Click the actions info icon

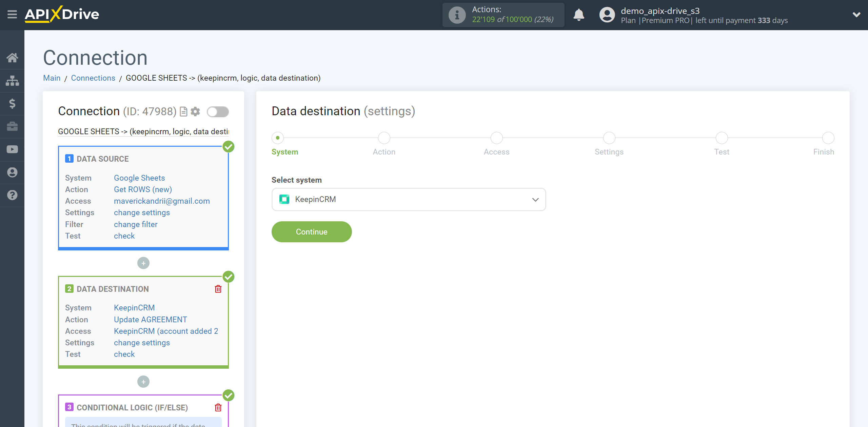457,15
